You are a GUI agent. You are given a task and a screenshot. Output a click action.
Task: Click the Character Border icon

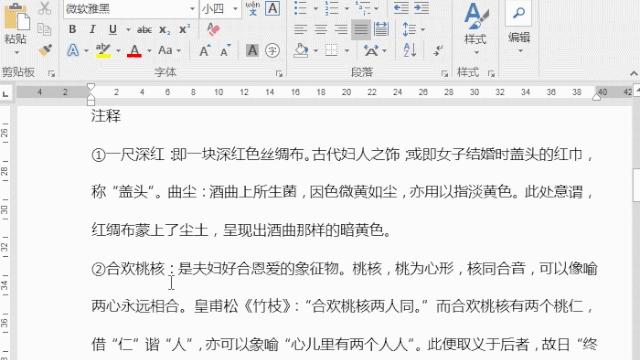273,8
